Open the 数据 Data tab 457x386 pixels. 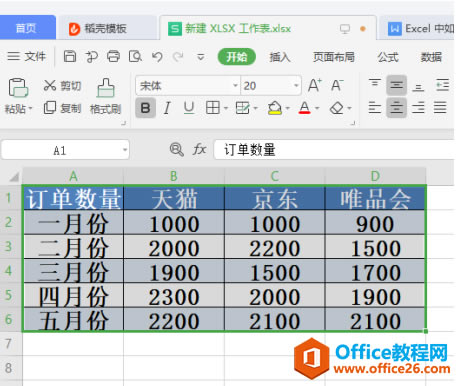431,57
